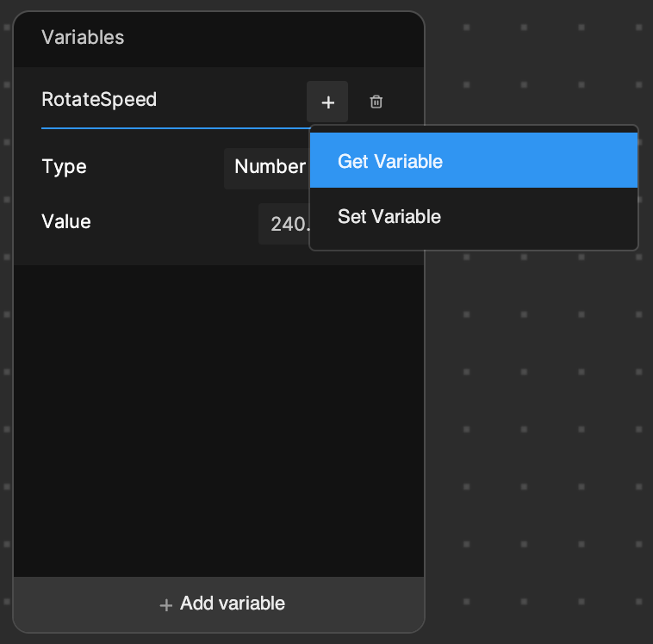Delete the RotateSpeed variable with trash icon
The width and height of the screenshot is (653, 644).
coord(376,102)
